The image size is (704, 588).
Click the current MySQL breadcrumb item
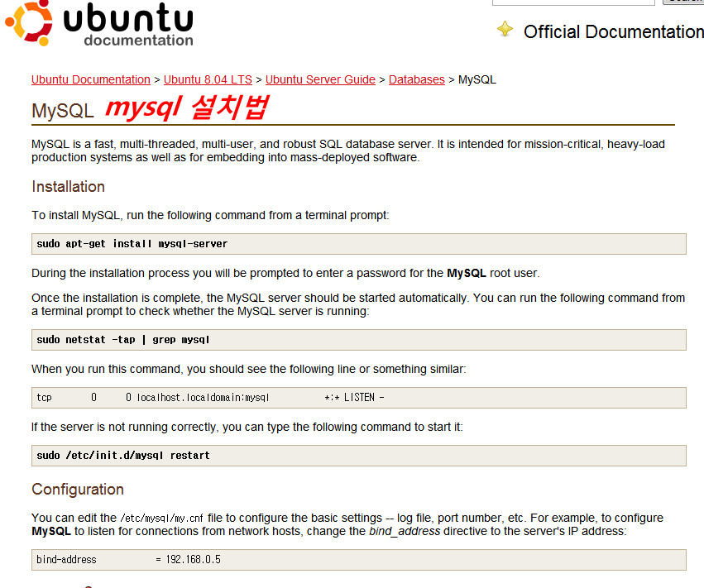click(477, 80)
